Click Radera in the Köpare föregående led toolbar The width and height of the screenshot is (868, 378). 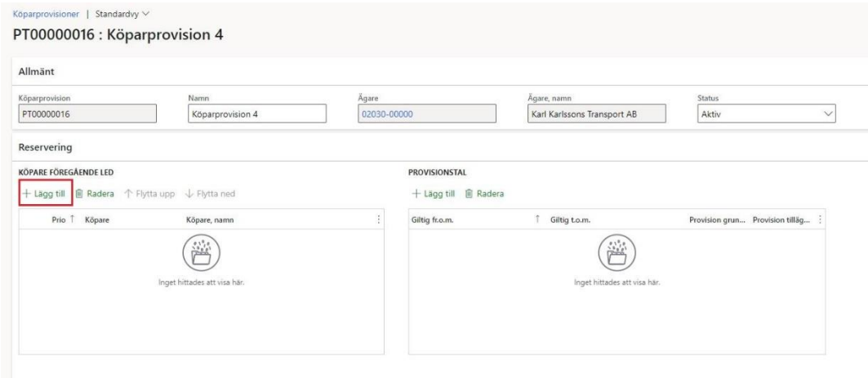pos(95,193)
